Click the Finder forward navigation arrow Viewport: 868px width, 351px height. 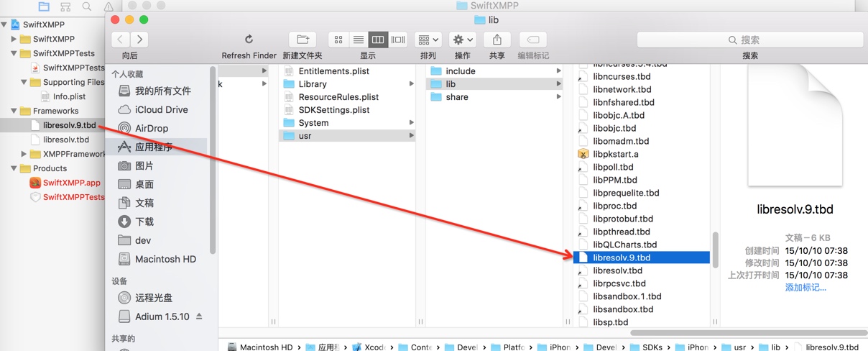click(139, 40)
